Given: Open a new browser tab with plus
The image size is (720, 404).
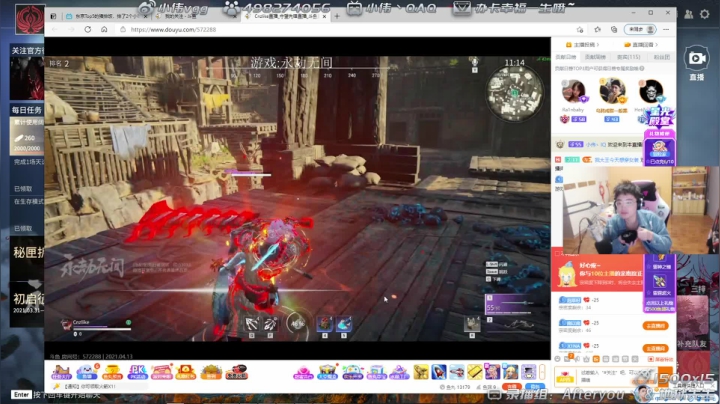Looking at the screenshot, I should coord(337,16).
